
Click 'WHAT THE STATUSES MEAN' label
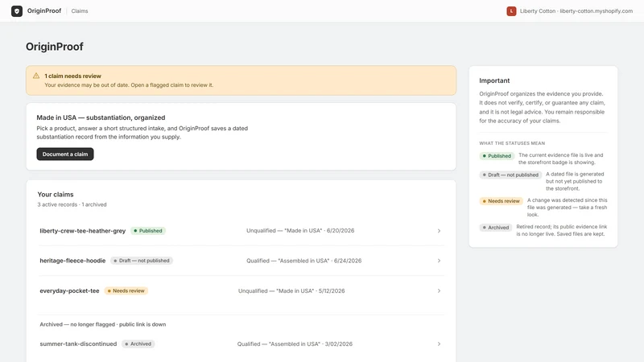(x=512, y=143)
